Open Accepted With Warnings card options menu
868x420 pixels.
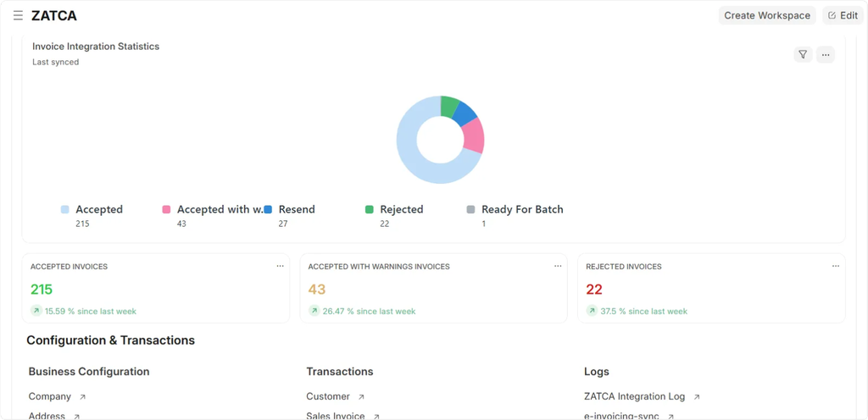558,266
